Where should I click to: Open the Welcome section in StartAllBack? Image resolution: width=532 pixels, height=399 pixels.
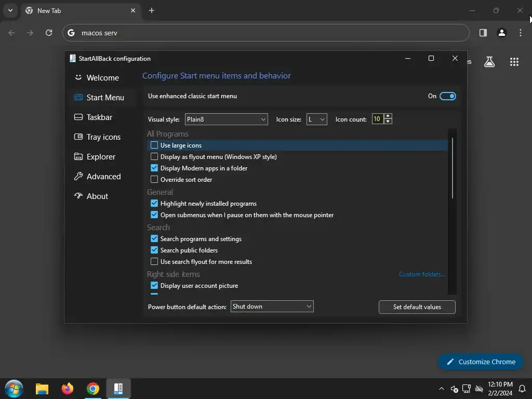102,78
